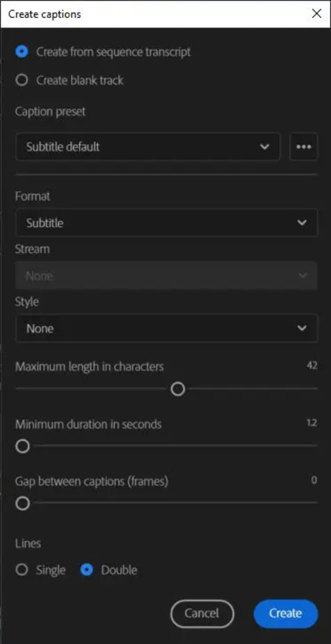Click the Minimum duration slider handle
This screenshot has height=644, width=331.
click(22, 446)
